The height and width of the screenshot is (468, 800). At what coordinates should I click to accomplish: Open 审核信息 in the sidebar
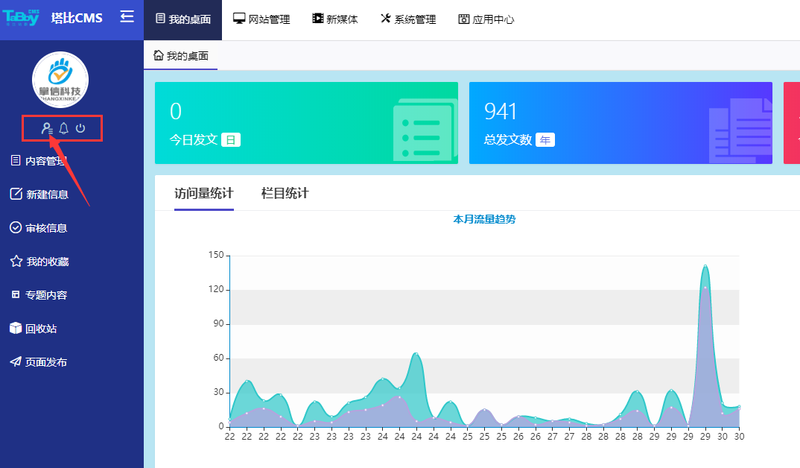pos(38,228)
